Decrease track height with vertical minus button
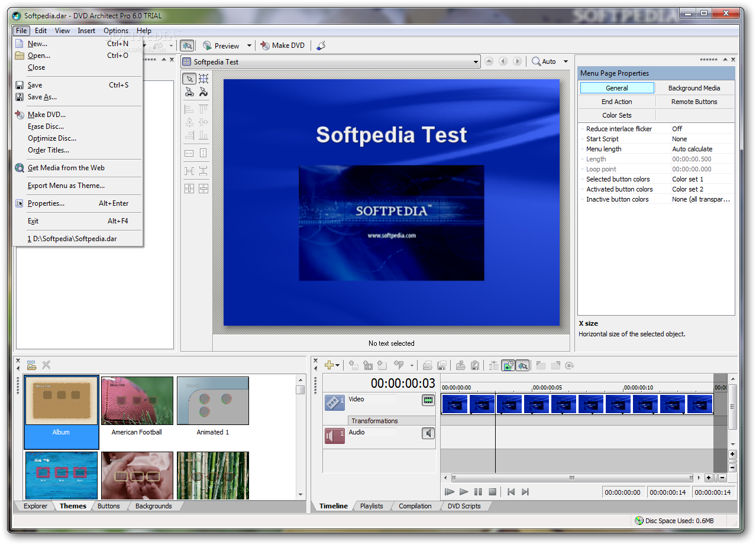This screenshot has width=756, height=545. pyautogui.click(x=732, y=468)
